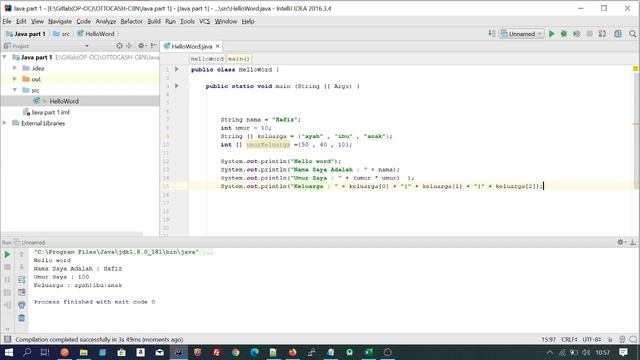Toggle scroll to end in the Run console

(x=22, y=292)
